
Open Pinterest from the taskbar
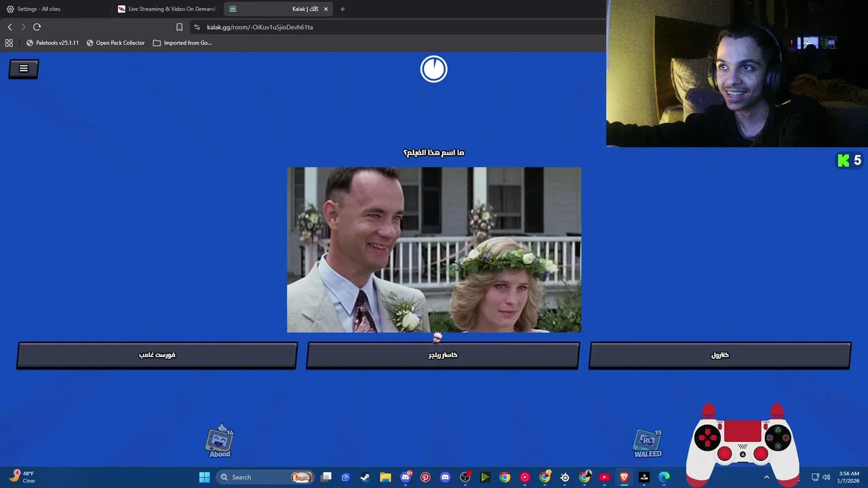tap(425, 477)
